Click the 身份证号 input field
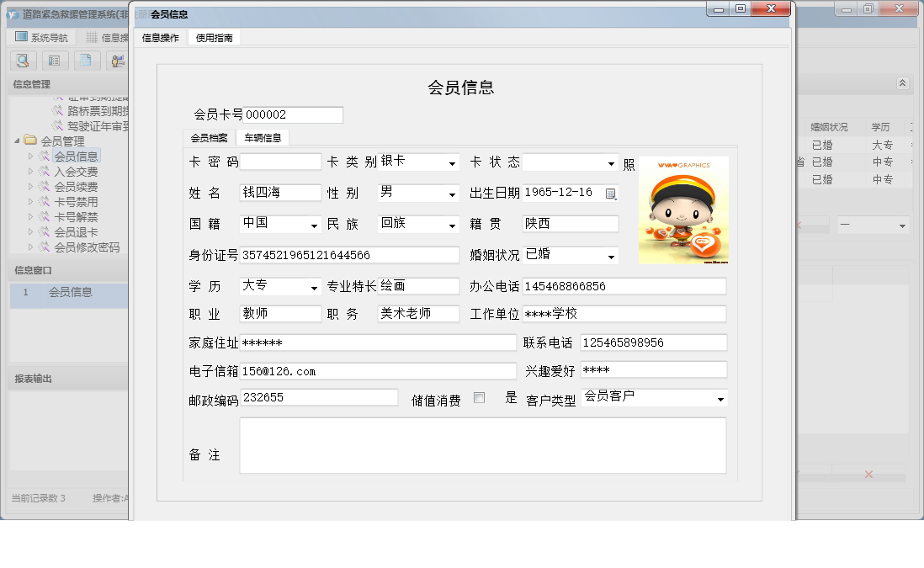 (x=349, y=255)
